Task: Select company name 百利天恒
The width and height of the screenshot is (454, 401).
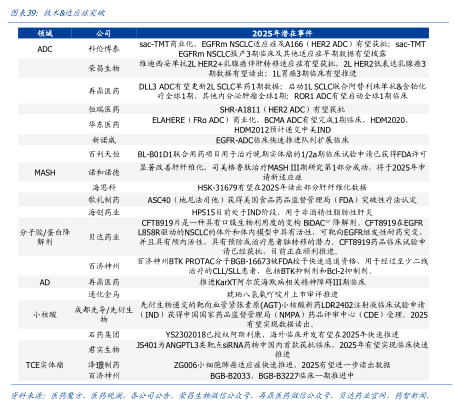Action: point(104,154)
